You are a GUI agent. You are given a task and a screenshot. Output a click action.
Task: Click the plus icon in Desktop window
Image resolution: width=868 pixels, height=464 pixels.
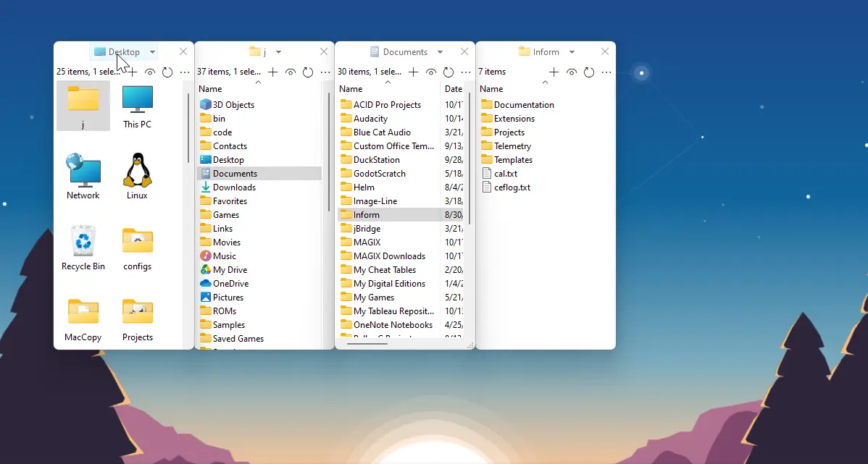click(133, 72)
